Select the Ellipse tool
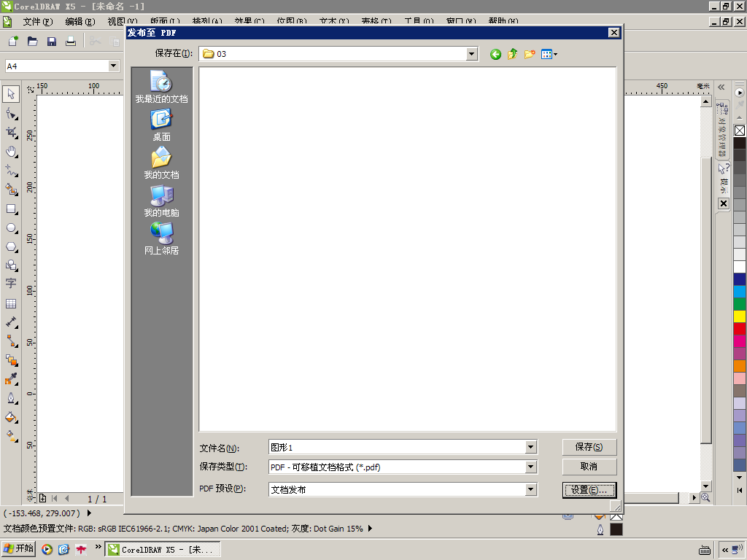Image resolution: width=747 pixels, height=560 pixels. coord(11,228)
